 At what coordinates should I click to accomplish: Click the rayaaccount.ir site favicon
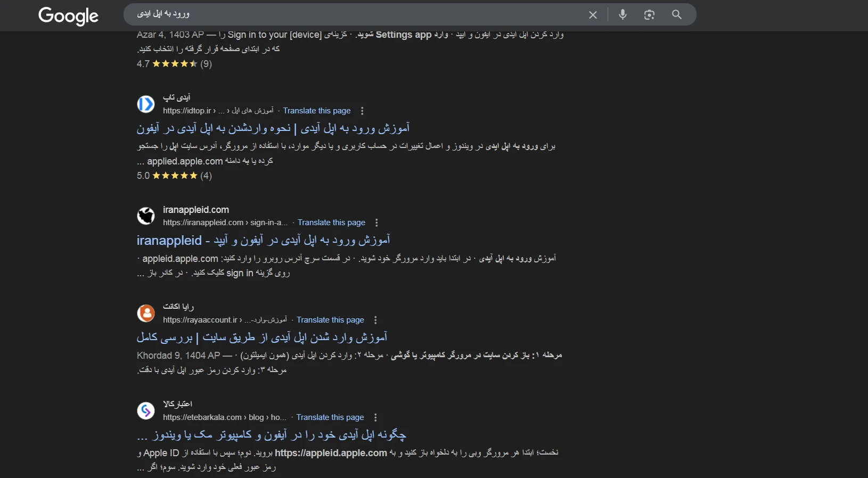[146, 314]
